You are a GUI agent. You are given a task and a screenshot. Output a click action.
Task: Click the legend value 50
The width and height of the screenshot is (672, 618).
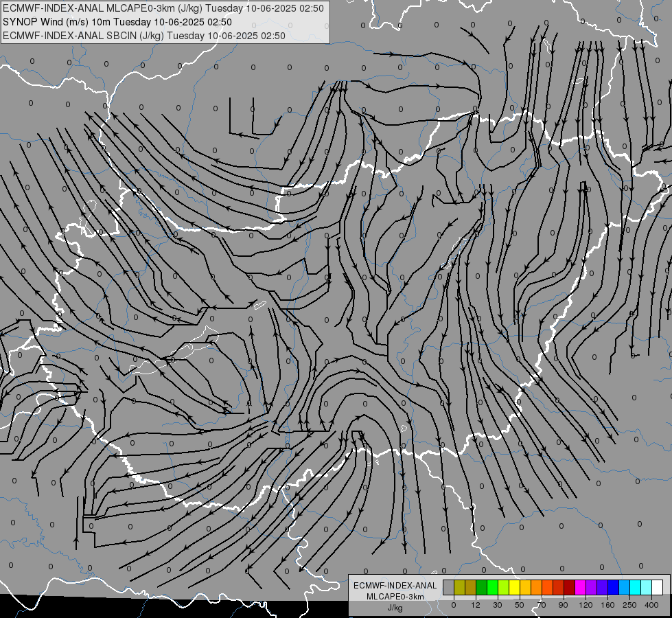click(520, 605)
